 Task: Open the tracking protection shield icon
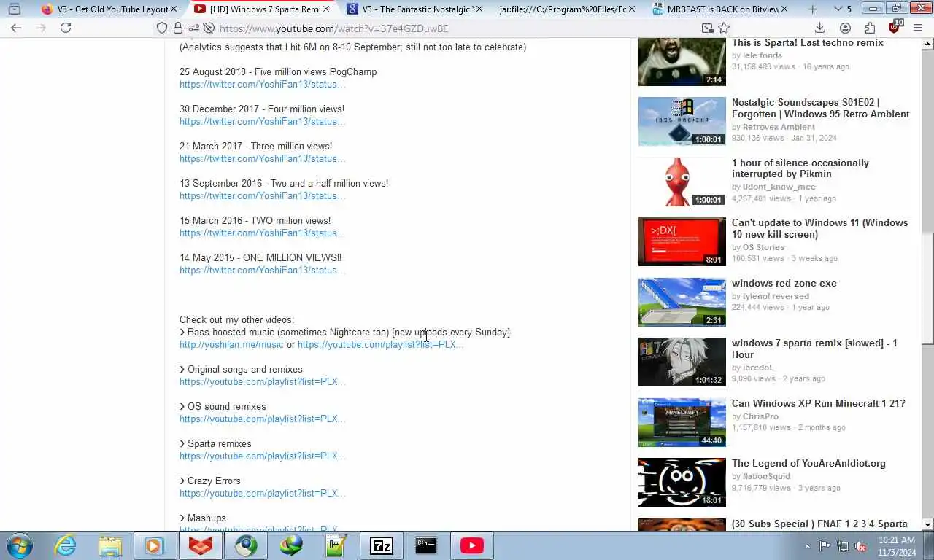pyautogui.click(x=162, y=28)
